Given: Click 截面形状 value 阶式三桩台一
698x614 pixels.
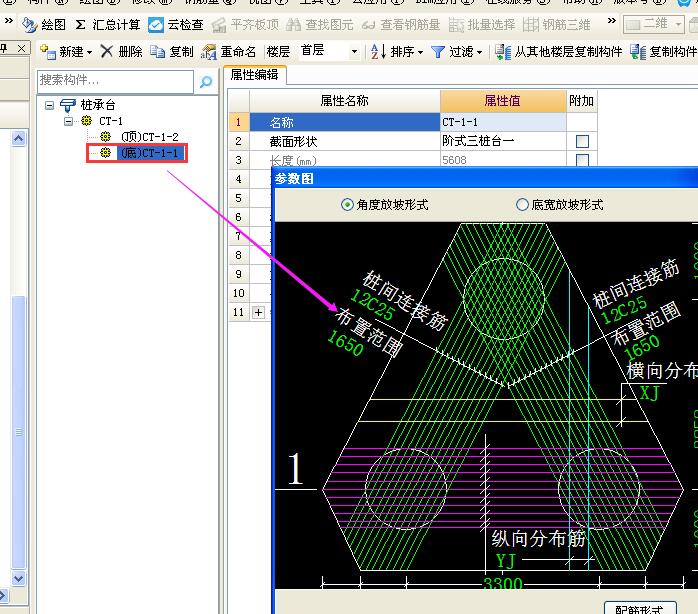Looking at the screenshot, I should [503, 141].
